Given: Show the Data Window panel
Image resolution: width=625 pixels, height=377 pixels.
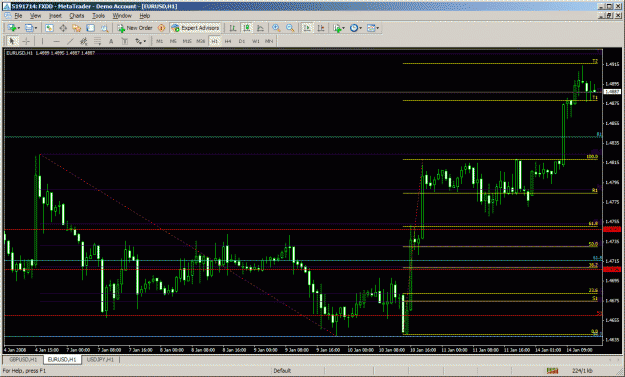Looking at the screenshot, I should coord(63,28).
